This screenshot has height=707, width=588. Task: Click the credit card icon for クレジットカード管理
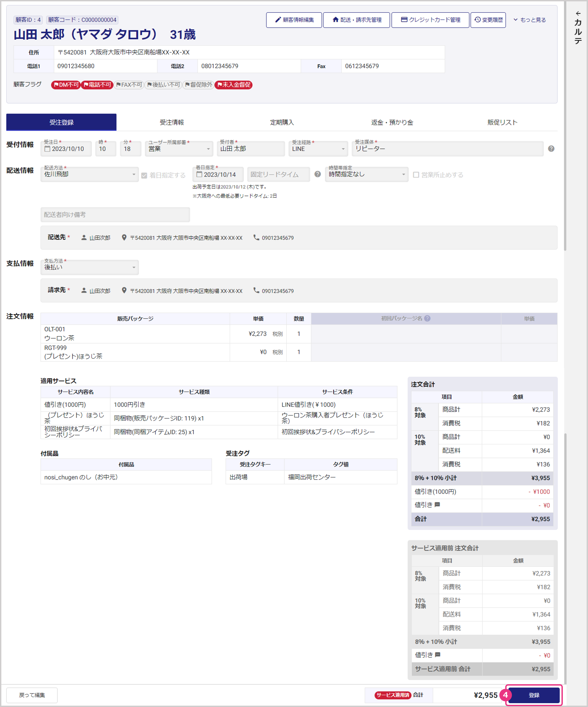click(x=404, y=20)
